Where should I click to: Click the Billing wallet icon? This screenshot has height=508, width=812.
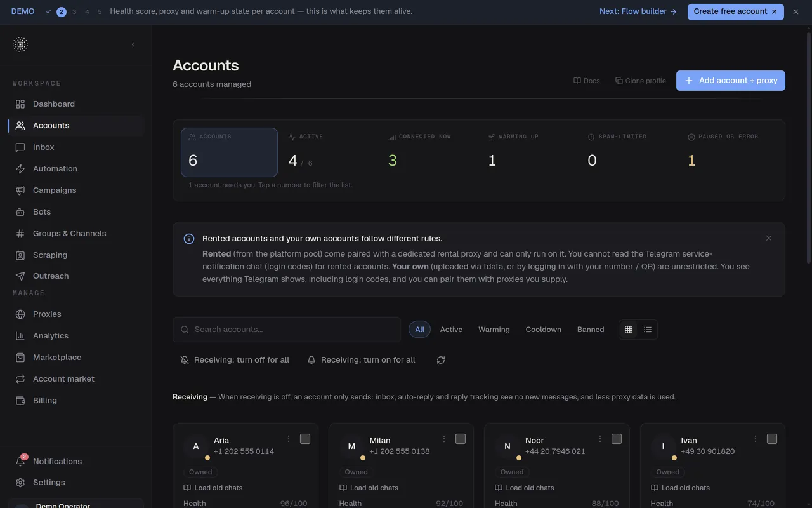(20, 401)
